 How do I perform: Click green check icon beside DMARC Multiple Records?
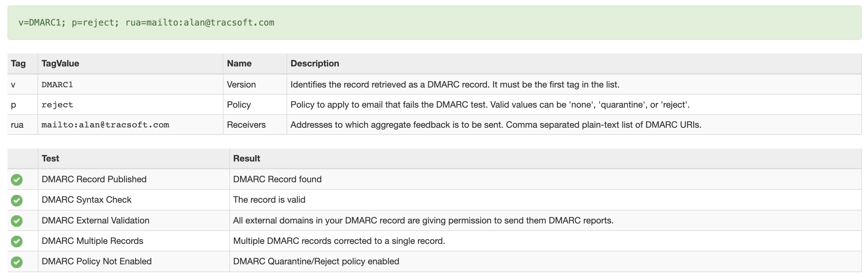[x=17, y=241]
